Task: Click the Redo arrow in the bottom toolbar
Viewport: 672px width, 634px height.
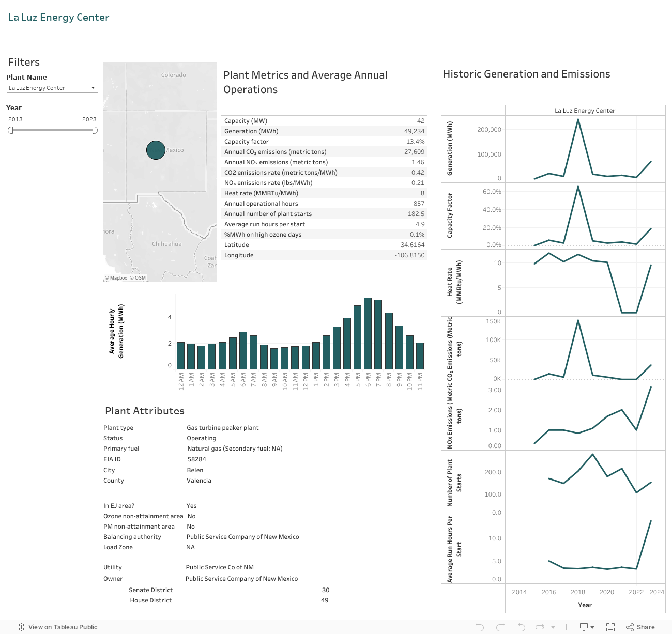Action: [x=500, y=627]
